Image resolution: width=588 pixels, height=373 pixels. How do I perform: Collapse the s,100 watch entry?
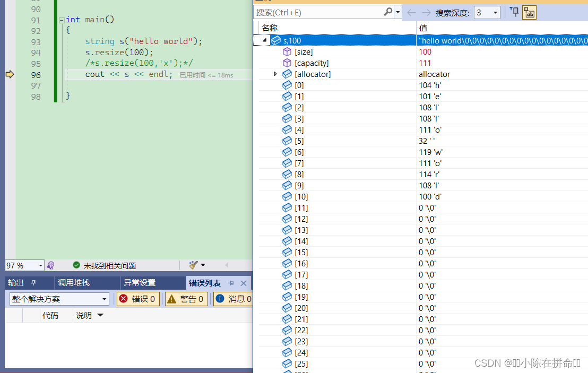[265, 40]
